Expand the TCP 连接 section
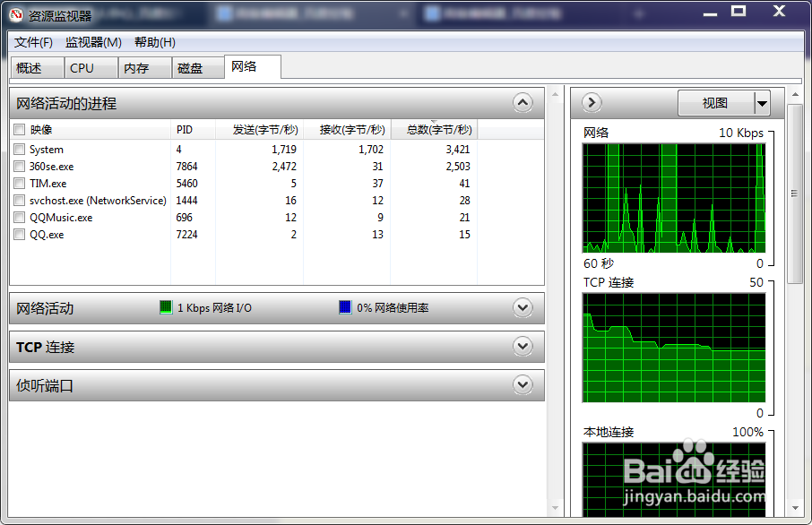Viewport: 812px width, 525px height. coord(523,347)
